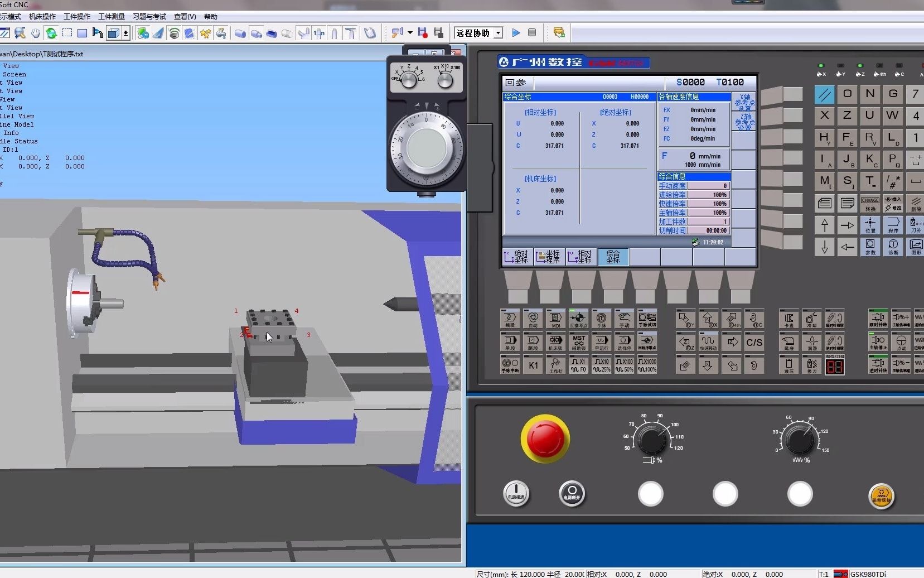Select the dashed rectangle selection tool

pos(67,33)
